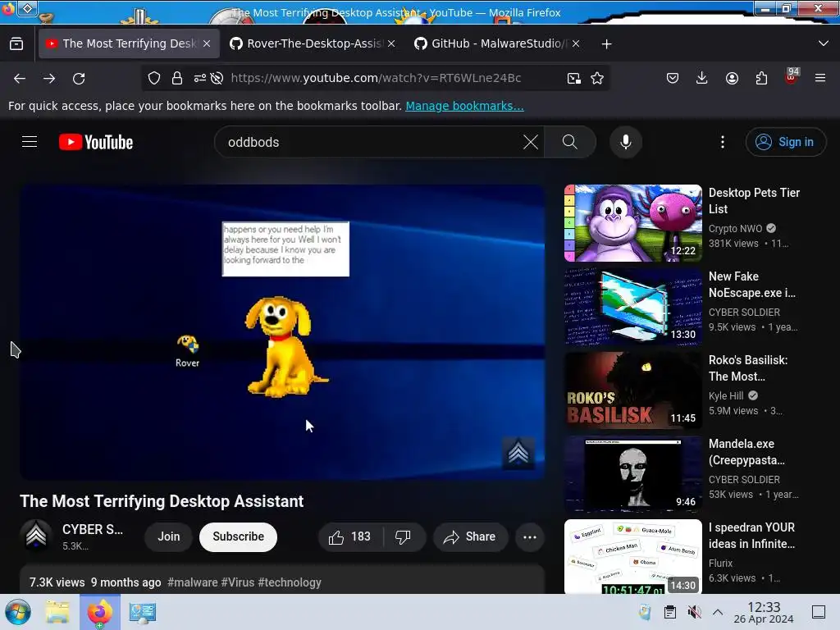The width and height of the screenshot is (840, 630).
Task: Open Roko's Basilisk video thumbnail
Action: 632,390
